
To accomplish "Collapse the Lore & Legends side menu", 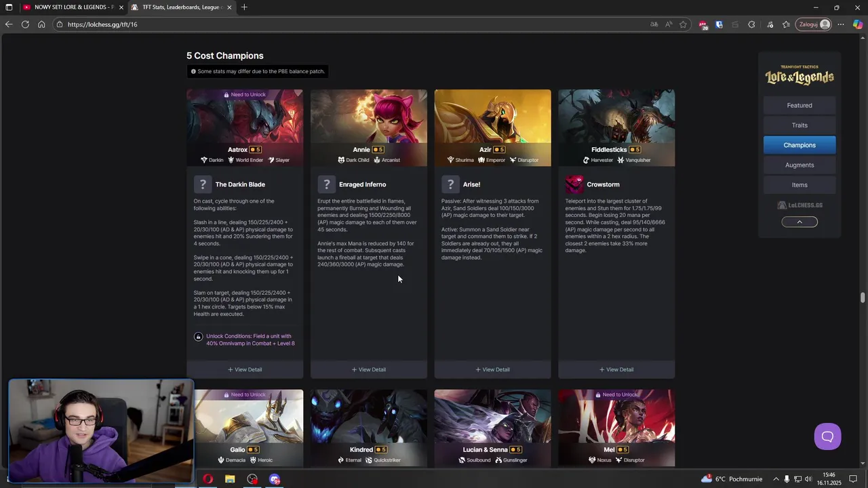I will click(800, 222).
